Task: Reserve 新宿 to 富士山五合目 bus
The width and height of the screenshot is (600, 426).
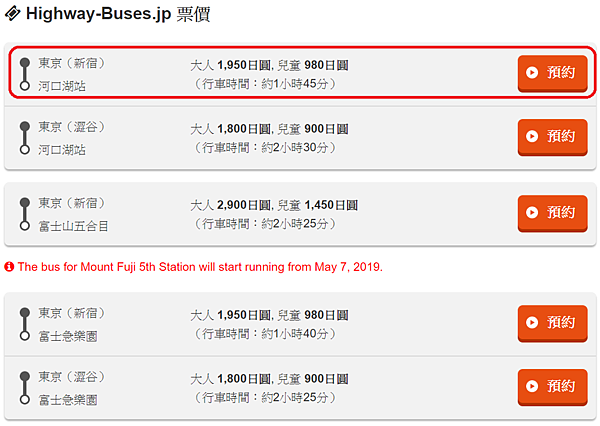Action: tap(552, 213)
